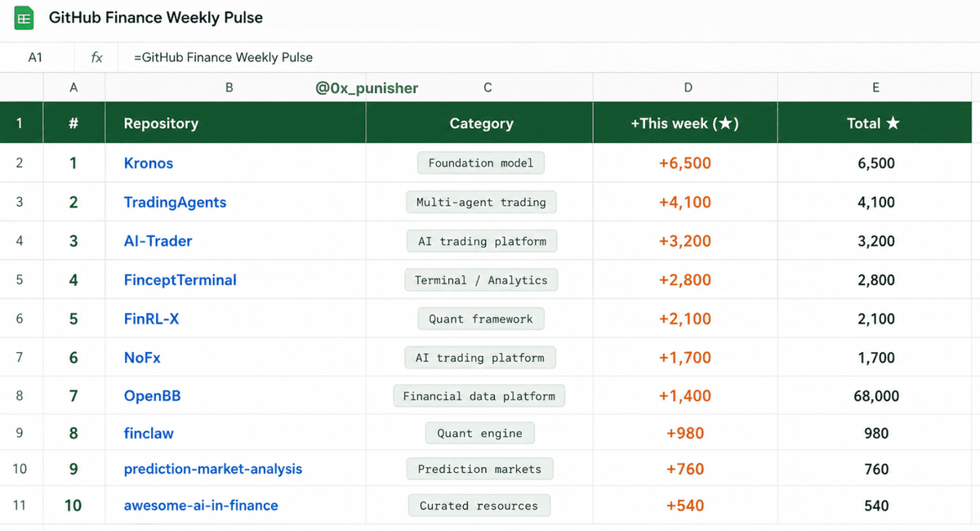The image size is (980, 531).
Task: Click the Prediction markets category chip
Action: tap(480, 469)
